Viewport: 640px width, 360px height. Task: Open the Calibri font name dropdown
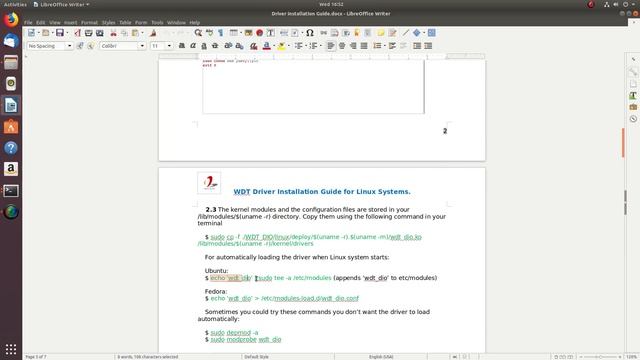point(142,46)
